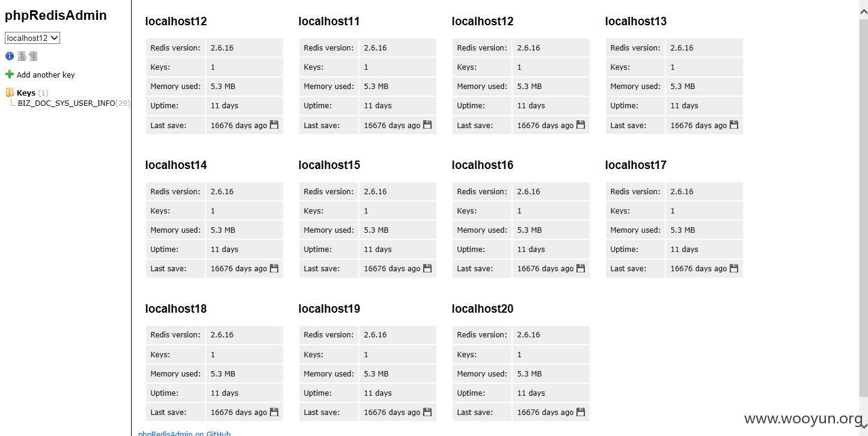Click the green plus add-key icon

[x=9, y=75]
